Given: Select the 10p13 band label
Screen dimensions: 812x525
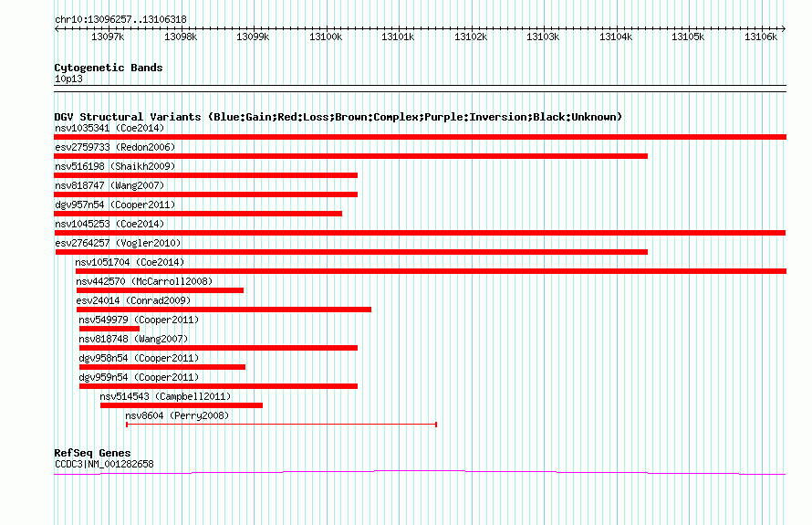Looking at the screenshot, I should 68,79.
